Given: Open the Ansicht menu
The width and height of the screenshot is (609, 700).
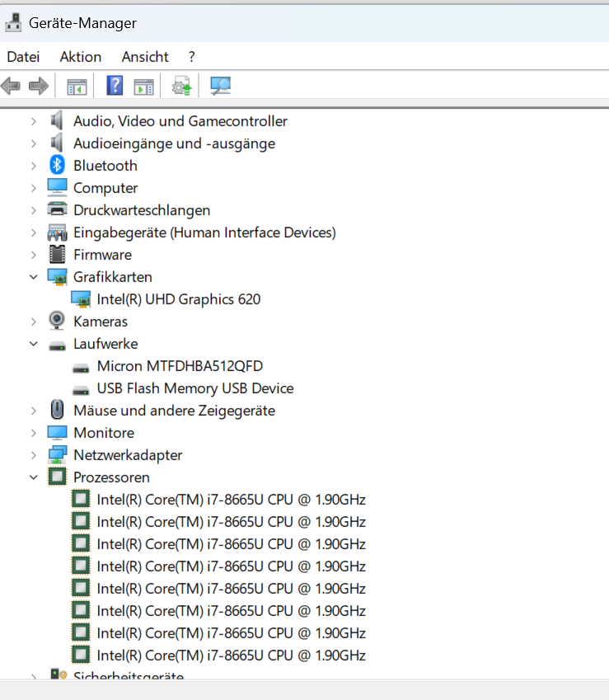Looking at the screenshot, I should click(x=145, y=57).
